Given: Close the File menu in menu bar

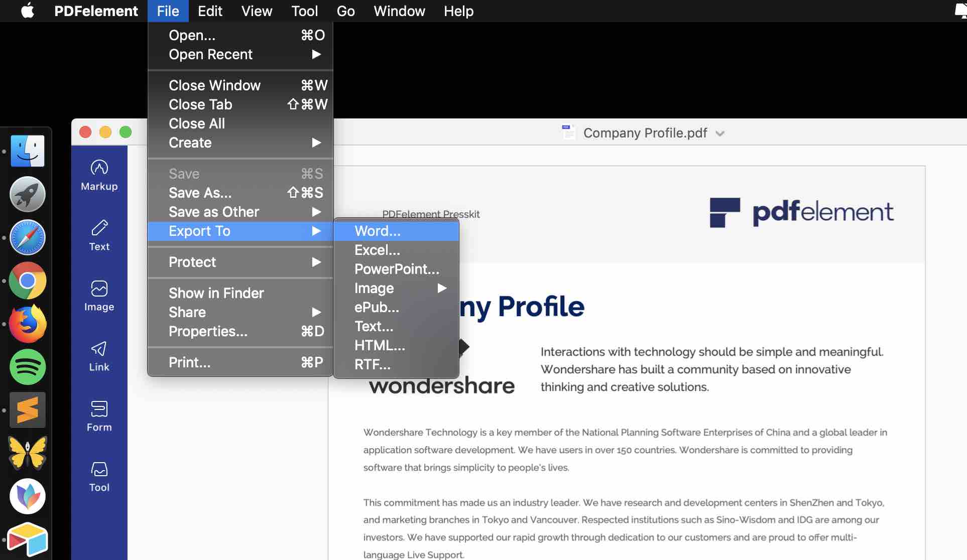Looking at the screenshot, I should pyautogui.click(x=168, y=11).
